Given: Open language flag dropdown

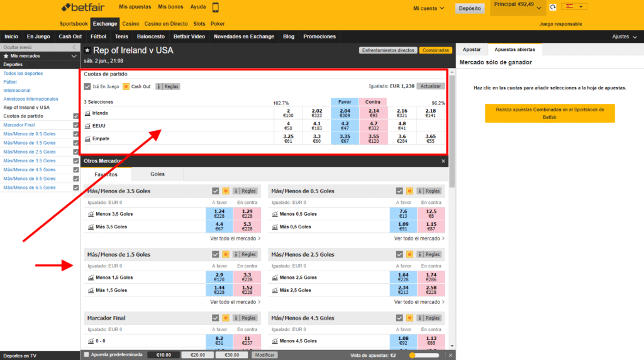Looking at the screenshot, I should point(574,6).
